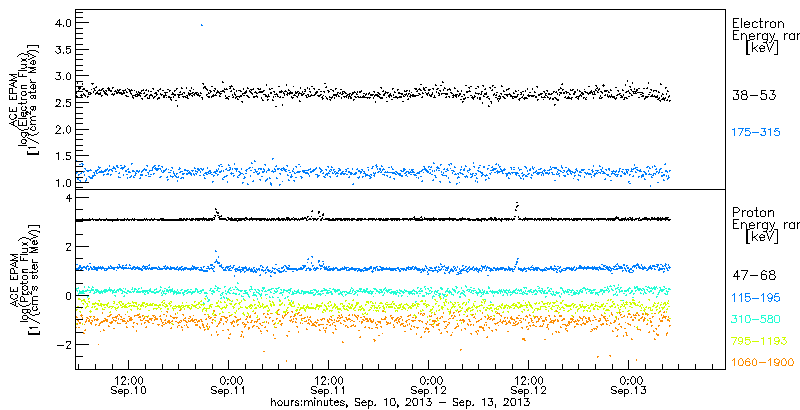The width and height of the screenshot is (800, 410).
Task: Click the lone blue outlier near 4.0 electron flux
Action: pyautogui.click(x=202, y=24)
